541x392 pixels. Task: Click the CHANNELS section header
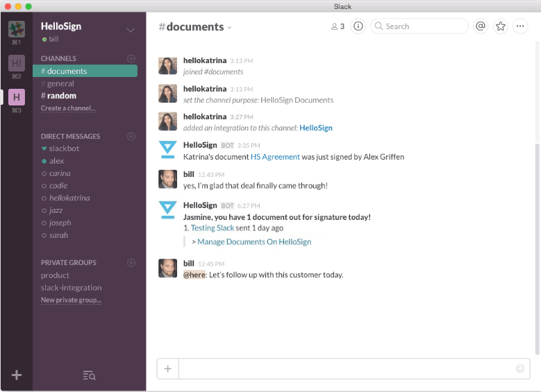(58, 58)
